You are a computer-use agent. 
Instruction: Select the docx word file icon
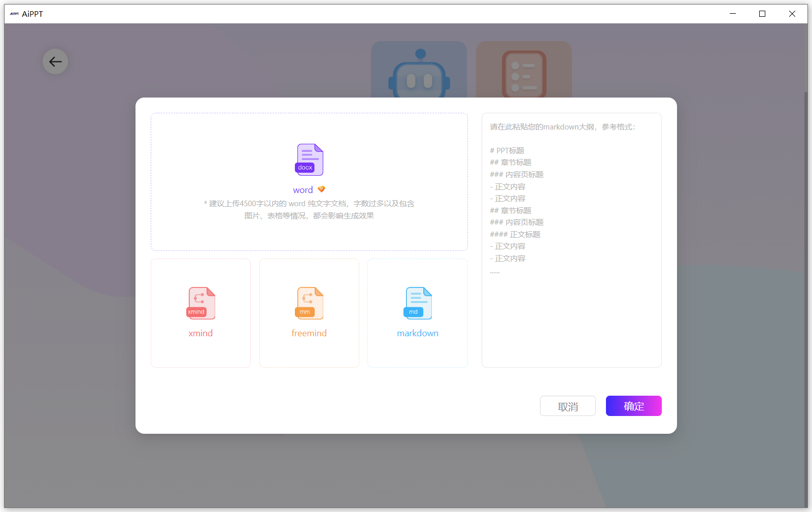tap(309, 160)
